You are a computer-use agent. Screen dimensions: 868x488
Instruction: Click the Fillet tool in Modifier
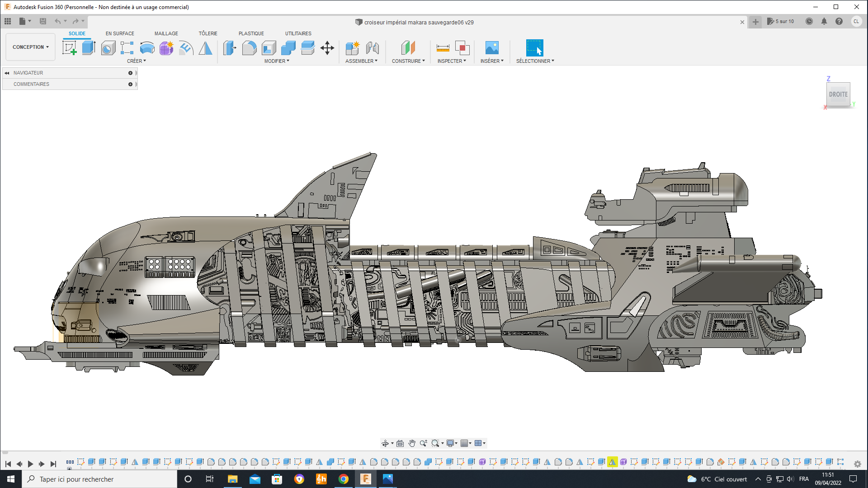tap(249, 48)
